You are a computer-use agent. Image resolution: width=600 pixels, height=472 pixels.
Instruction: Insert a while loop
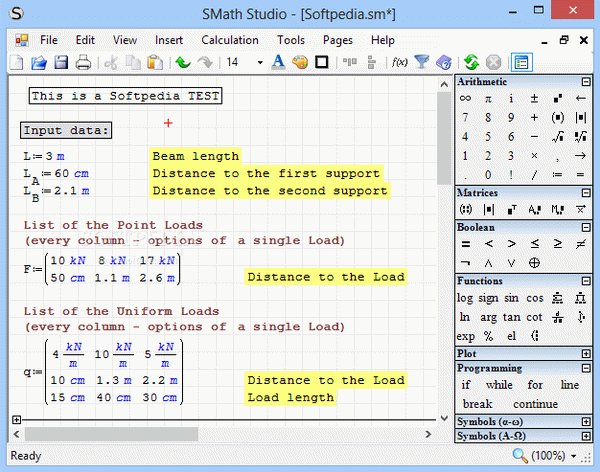(x=499, y=385)
